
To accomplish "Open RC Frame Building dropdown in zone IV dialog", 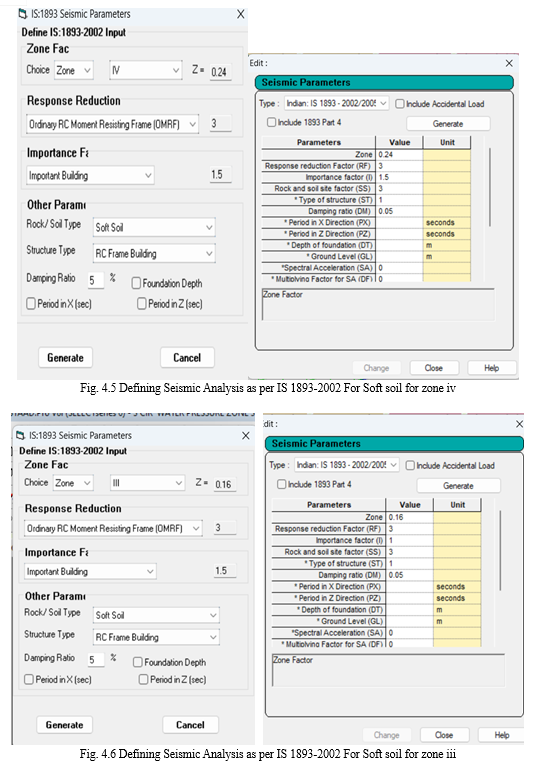I will pos(154,253).
